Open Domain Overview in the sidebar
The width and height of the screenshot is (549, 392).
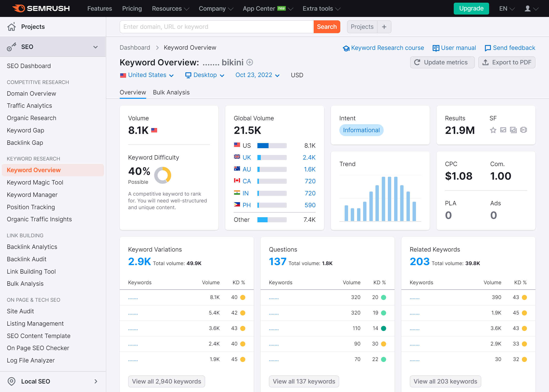31,93
